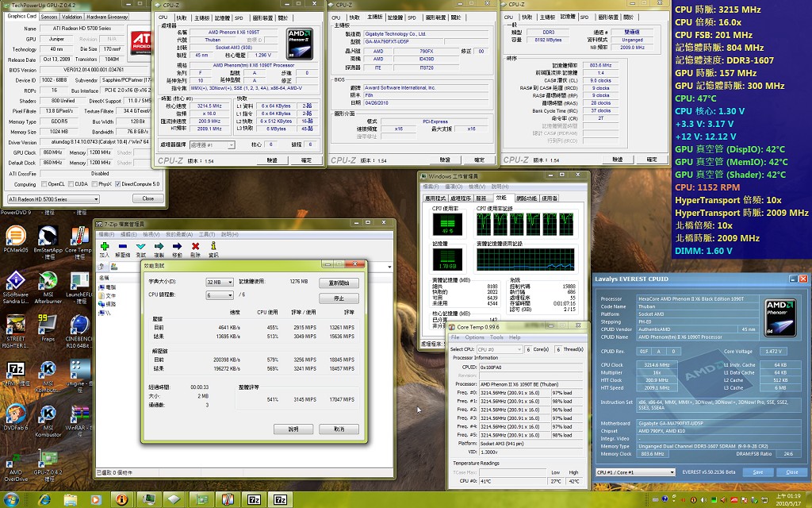Viewport: 812px width, 508px height.
Task: Open the 使用者 tab in Task Manager
Action: 550,198
